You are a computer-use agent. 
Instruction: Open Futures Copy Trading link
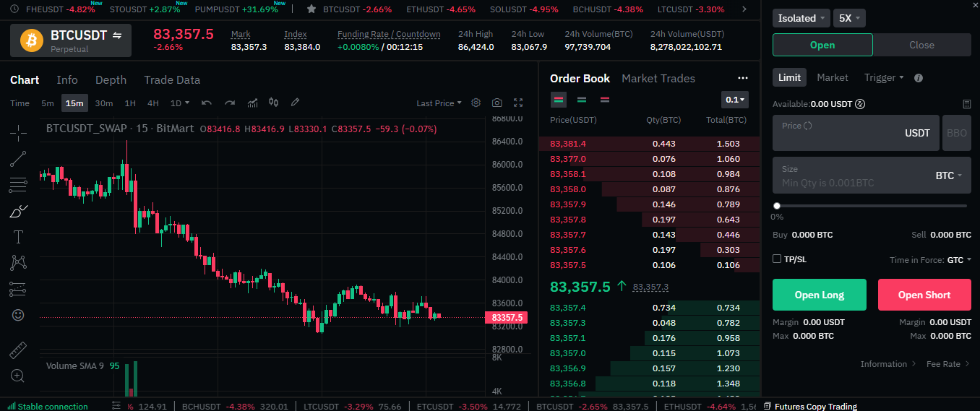[810, 406]
